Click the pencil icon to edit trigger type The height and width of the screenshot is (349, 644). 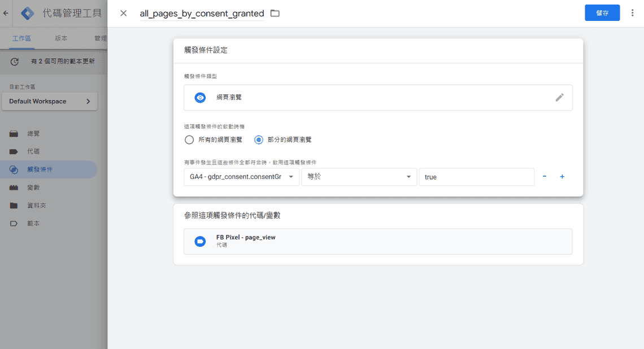(560, 97)
